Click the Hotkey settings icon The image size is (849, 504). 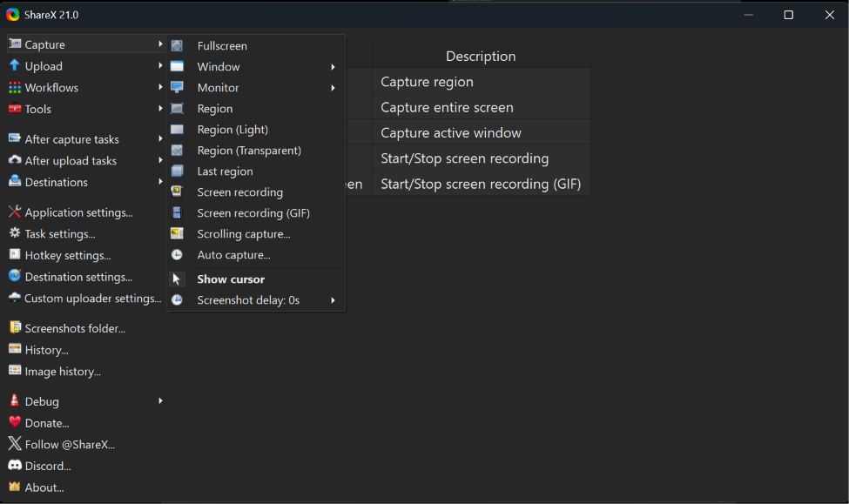pos(15,254)
